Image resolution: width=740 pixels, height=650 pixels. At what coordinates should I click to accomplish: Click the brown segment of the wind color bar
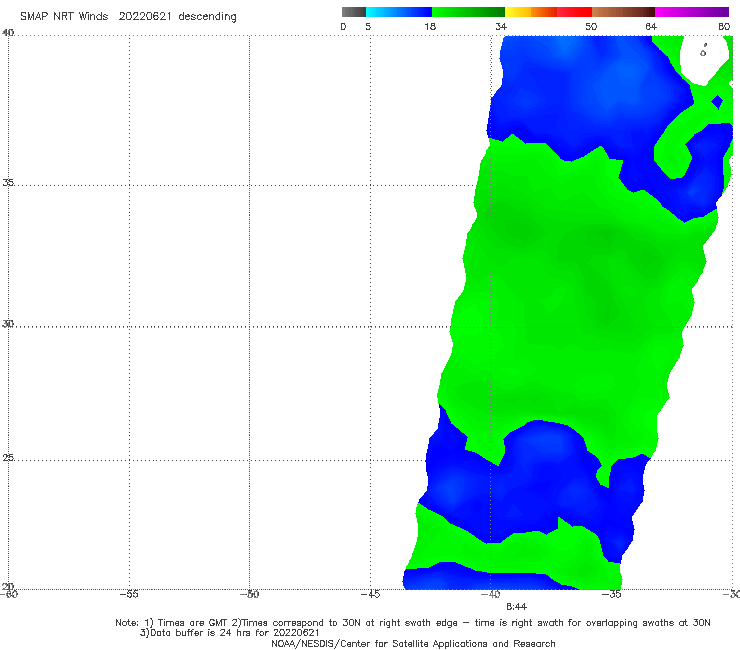[623, 12]
